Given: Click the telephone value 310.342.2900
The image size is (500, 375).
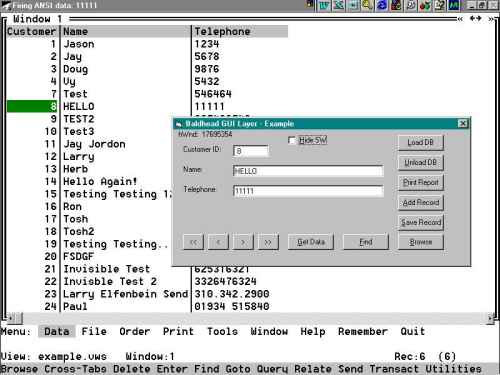Looking at the screenshot, I should (232, 294).
